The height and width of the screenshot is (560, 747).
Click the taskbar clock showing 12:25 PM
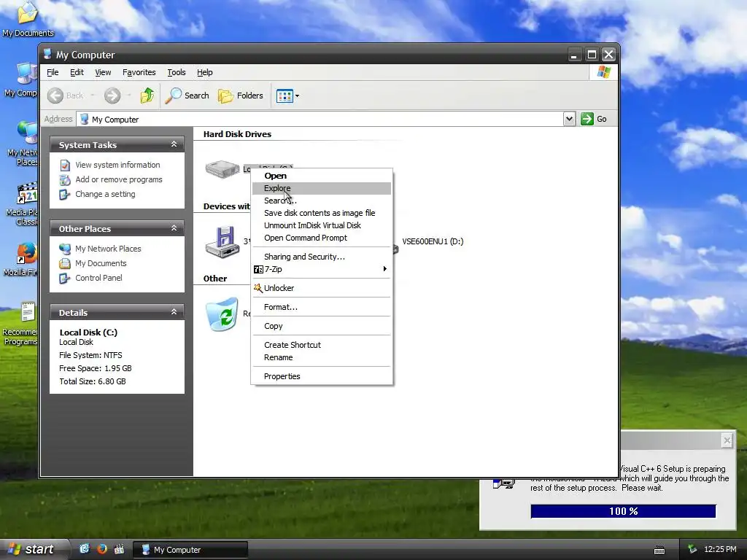[x=720, y=550]
